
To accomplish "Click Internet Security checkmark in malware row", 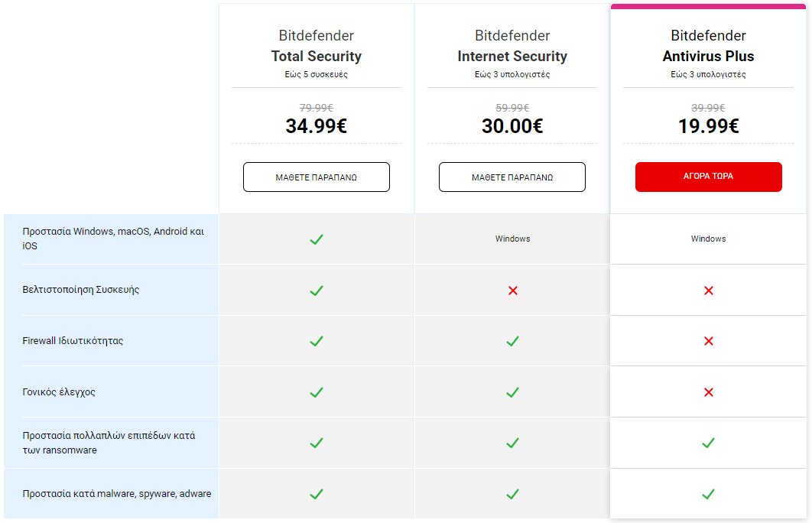I will click(512, 494).
